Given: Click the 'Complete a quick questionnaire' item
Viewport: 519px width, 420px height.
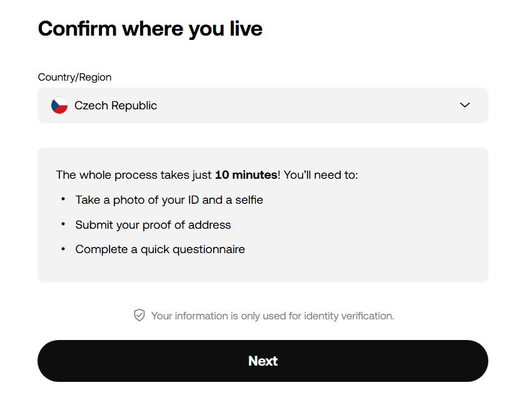Looking at the screenshot, I should coord(160,249).
